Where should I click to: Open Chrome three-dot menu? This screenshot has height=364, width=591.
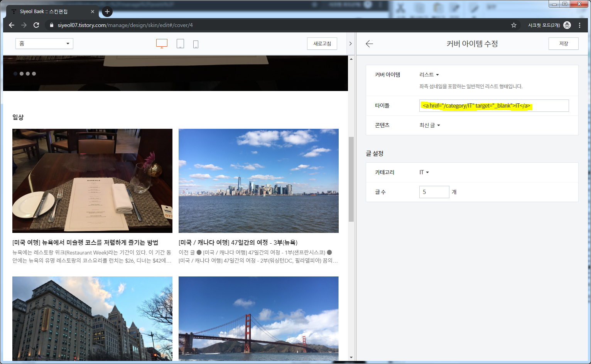tap(579, 25)
